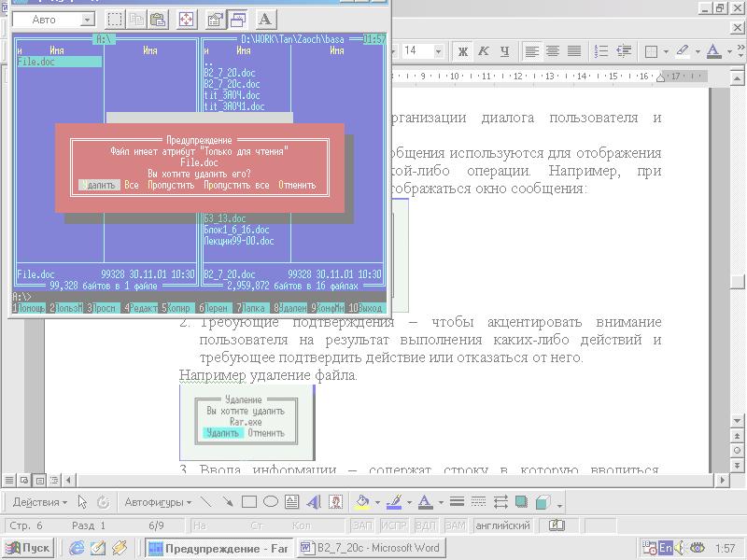Choose Отменить in the Far warning dialog
The image size is (747, 560).
click(297, 185)
